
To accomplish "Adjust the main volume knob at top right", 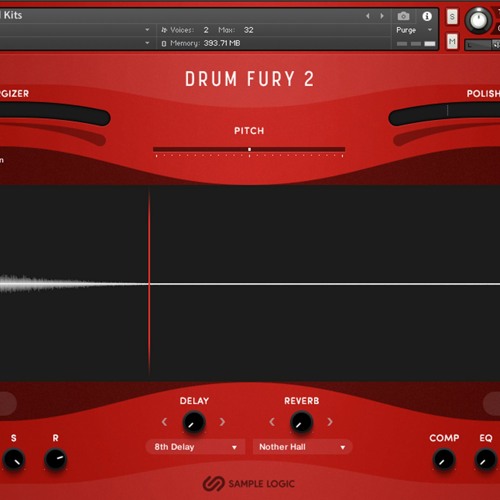I will (x=478, y=20).
